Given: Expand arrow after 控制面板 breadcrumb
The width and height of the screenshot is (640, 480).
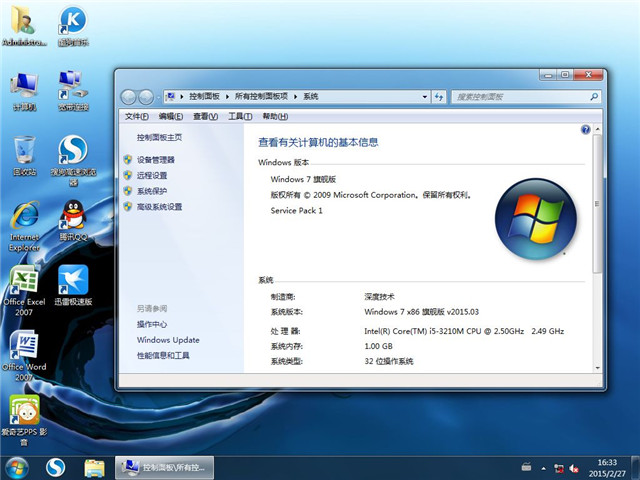Looking at the screenshot, I should pyautogui.click(x=227, y=97).
